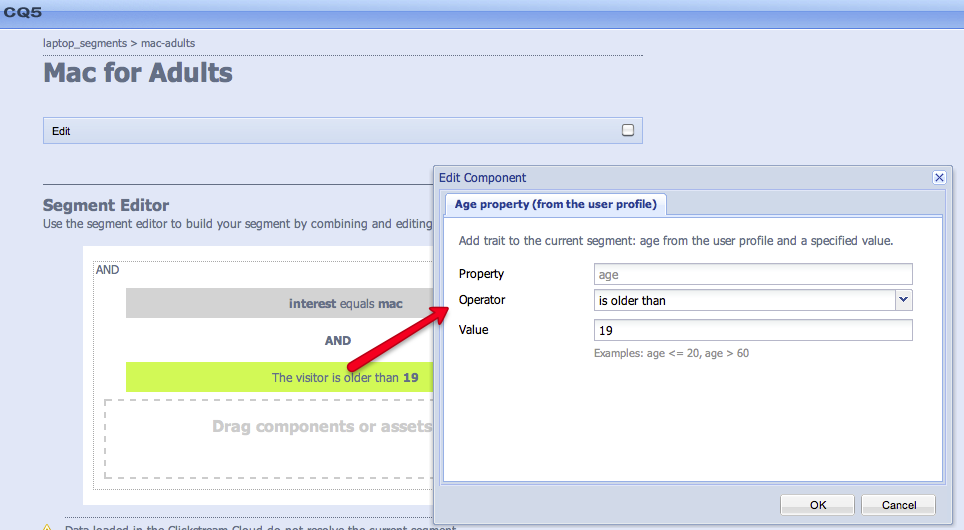The height and width of the screenshot is (530, 964).
Task: Click the top AND container label
Action: tap(108, 269)
